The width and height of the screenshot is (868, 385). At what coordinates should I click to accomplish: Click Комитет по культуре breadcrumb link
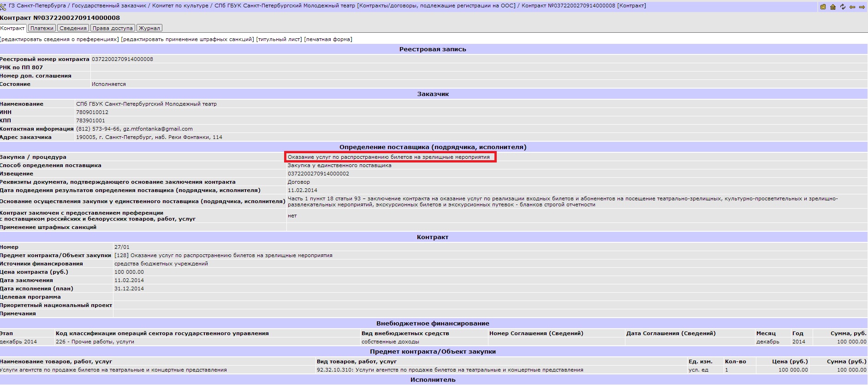pos(180,6)
